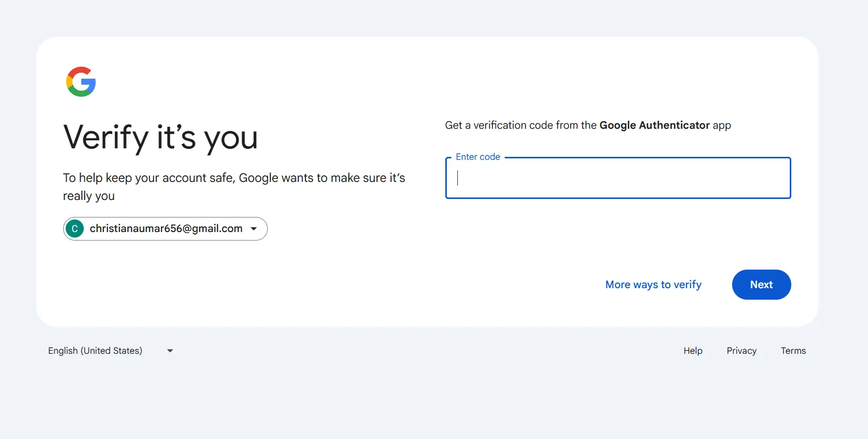Click the green account avatar letter C
The width and height of the screenshot is (868, 439).
[x=75, y=229]
